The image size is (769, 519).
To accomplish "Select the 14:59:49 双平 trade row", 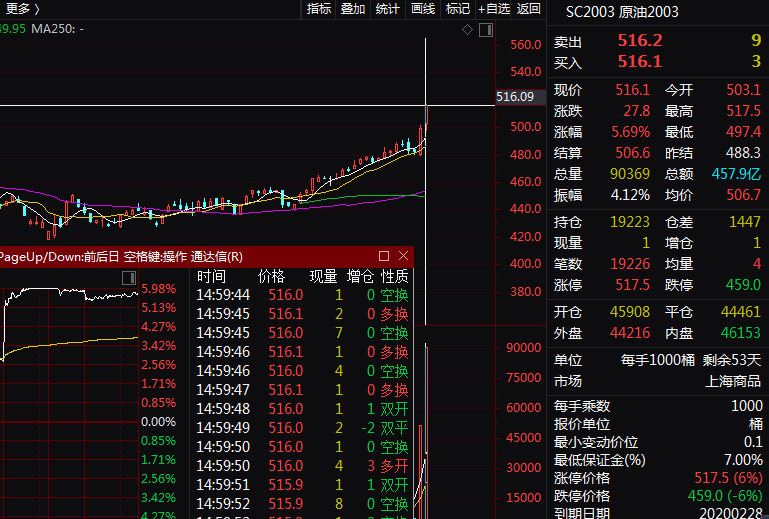I will (x=302, y=428).
